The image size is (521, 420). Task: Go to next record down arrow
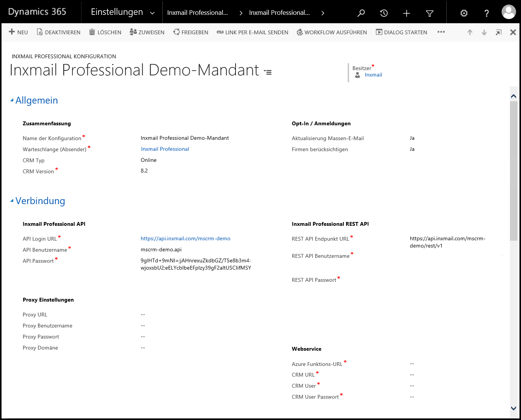click(484, 32)
